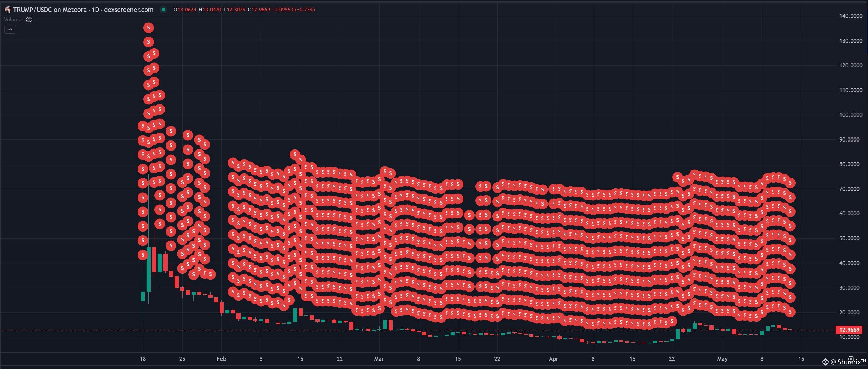Click the 90.0000 price axis label
The image size is (868, 369).
[849, 140]
